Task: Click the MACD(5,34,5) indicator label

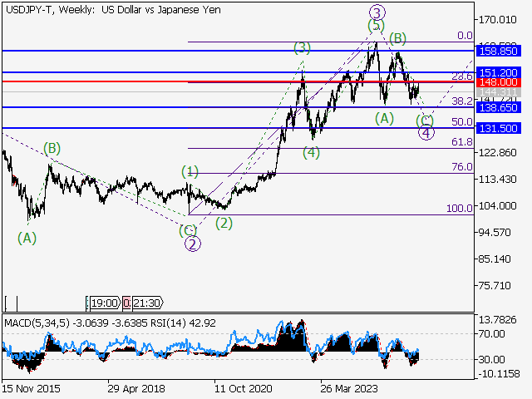Action: 38,322
